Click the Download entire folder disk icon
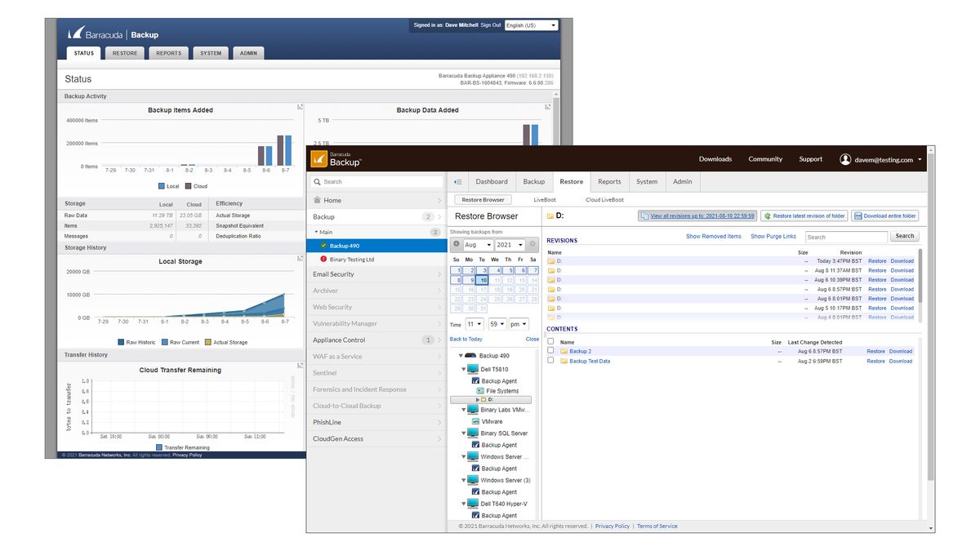Screen dimensions: 980x551 [x=857, y=215]
